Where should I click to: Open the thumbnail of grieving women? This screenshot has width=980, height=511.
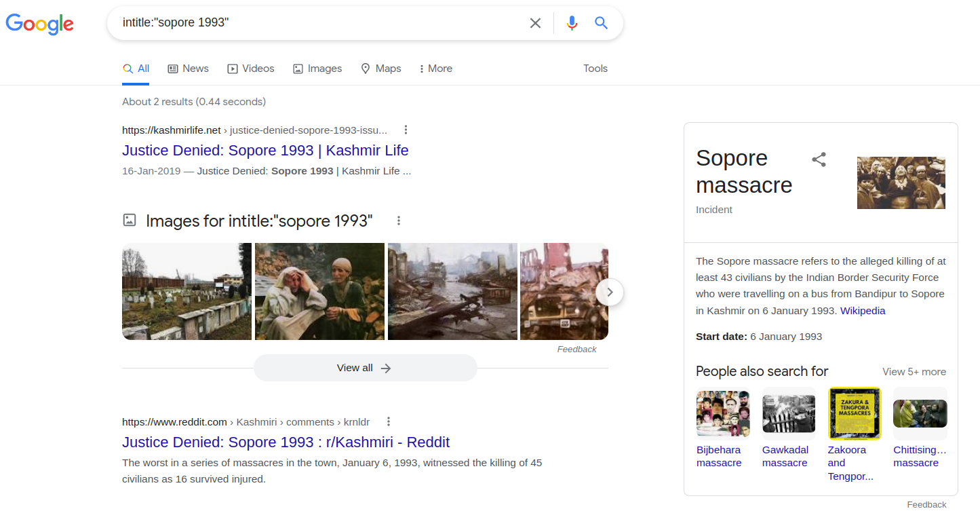point(319,291)
